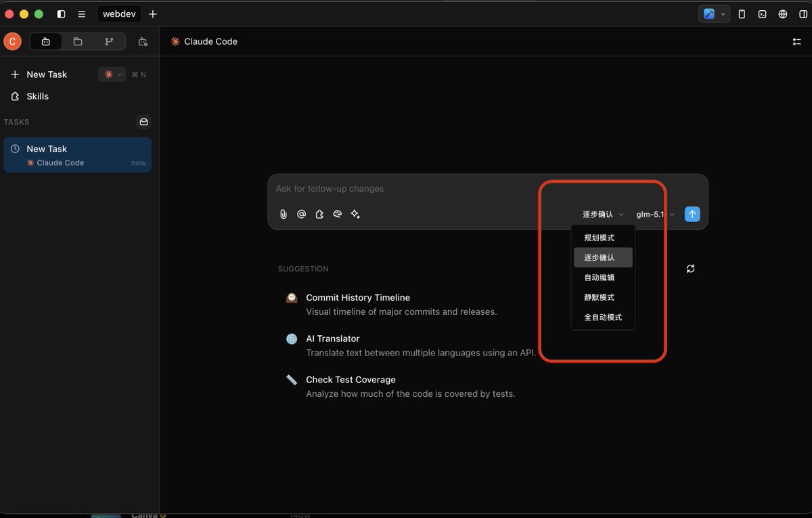Open agent selector dropdown beside New Task
This screenshot has height=518, width=812.
(x=112, y=74)
